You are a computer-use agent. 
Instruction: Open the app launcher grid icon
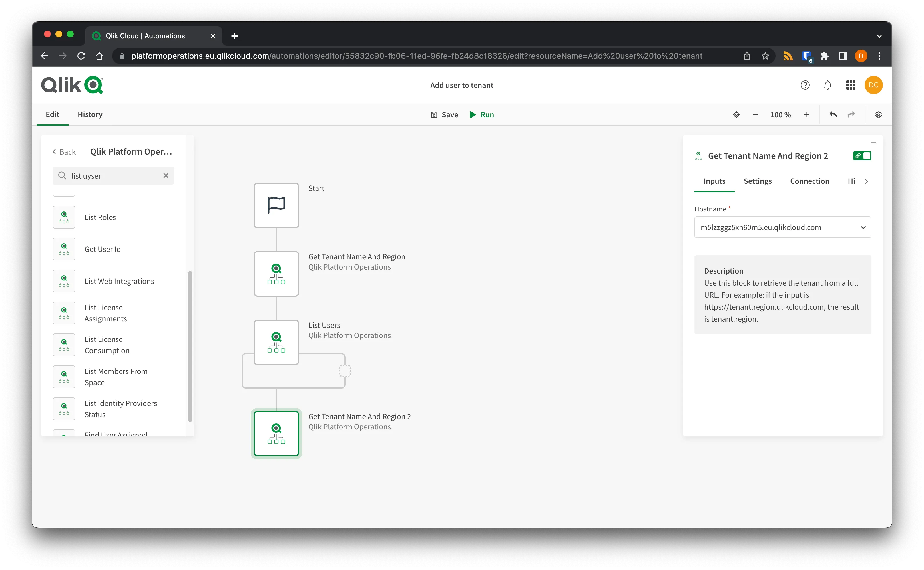point(850,85)
